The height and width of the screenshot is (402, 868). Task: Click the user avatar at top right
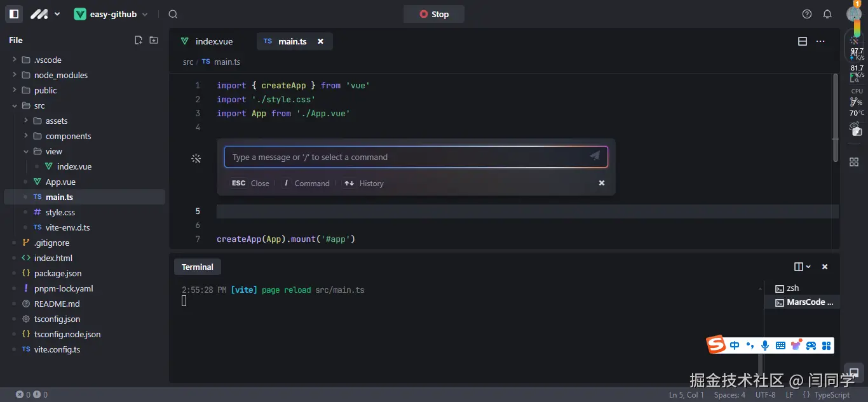853,14
